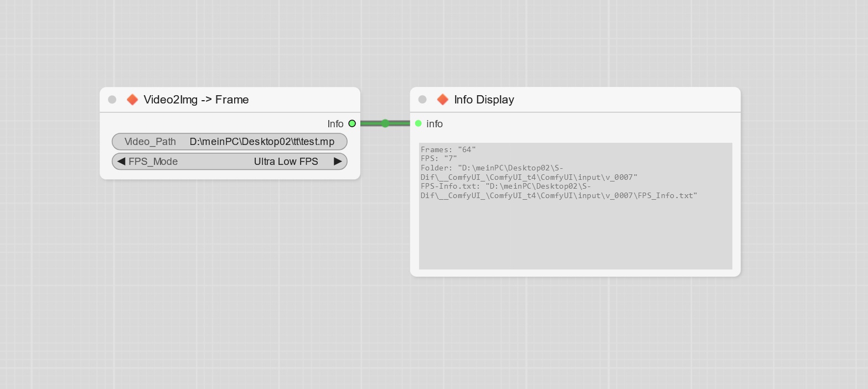Select the Video2Img -> Frame node title

tap(196, 100)
